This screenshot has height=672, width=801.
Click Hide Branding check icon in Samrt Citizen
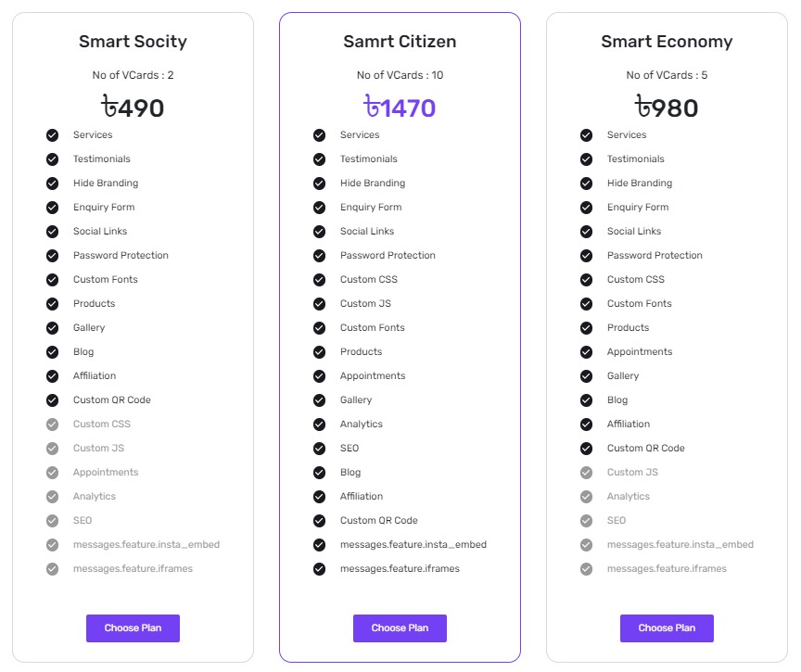(x=319, y=184)
